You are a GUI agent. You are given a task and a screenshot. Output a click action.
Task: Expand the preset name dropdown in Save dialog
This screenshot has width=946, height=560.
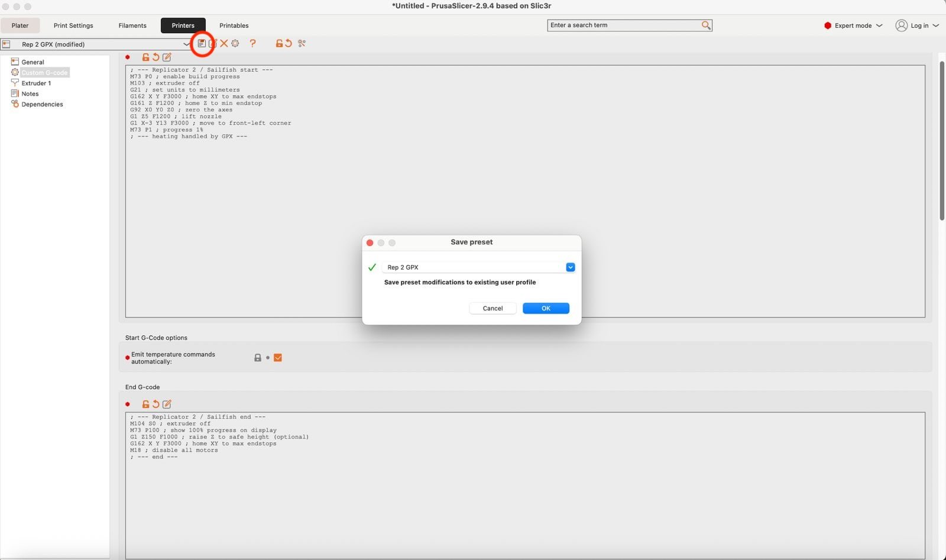click(570, 267)
